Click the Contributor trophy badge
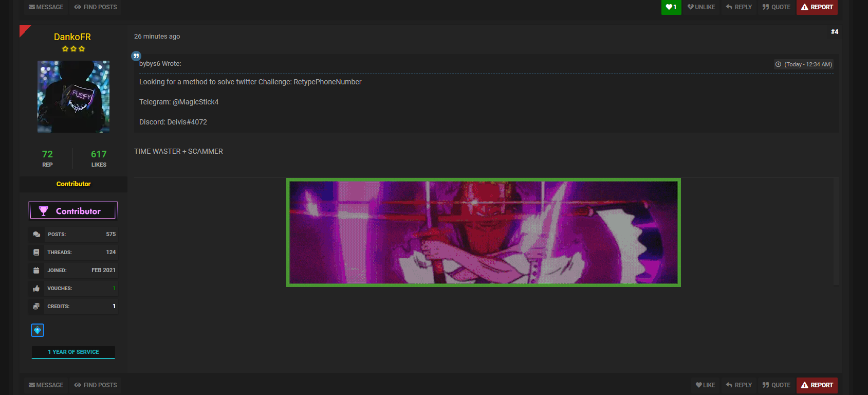Viewport: 868px width, 395px height. (73, 211)
